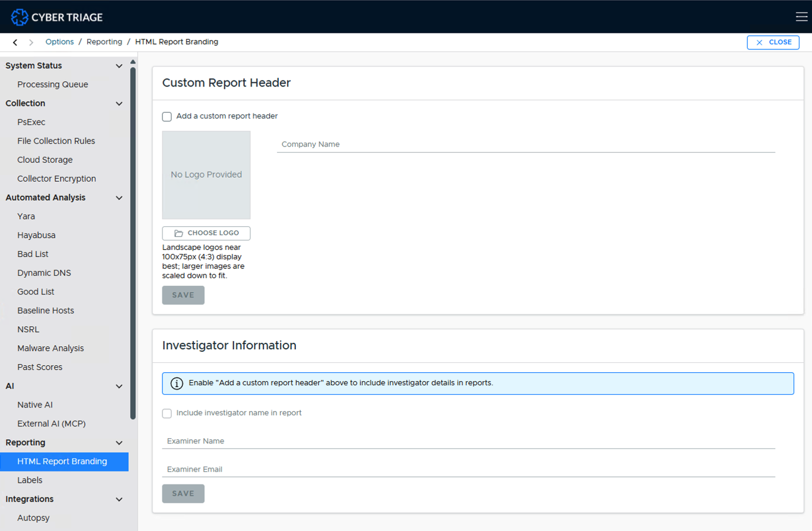Image resolution: width=812 pixels, height=531 pixels.
Task: Click the Company Name field
Action: click(526, 144)
